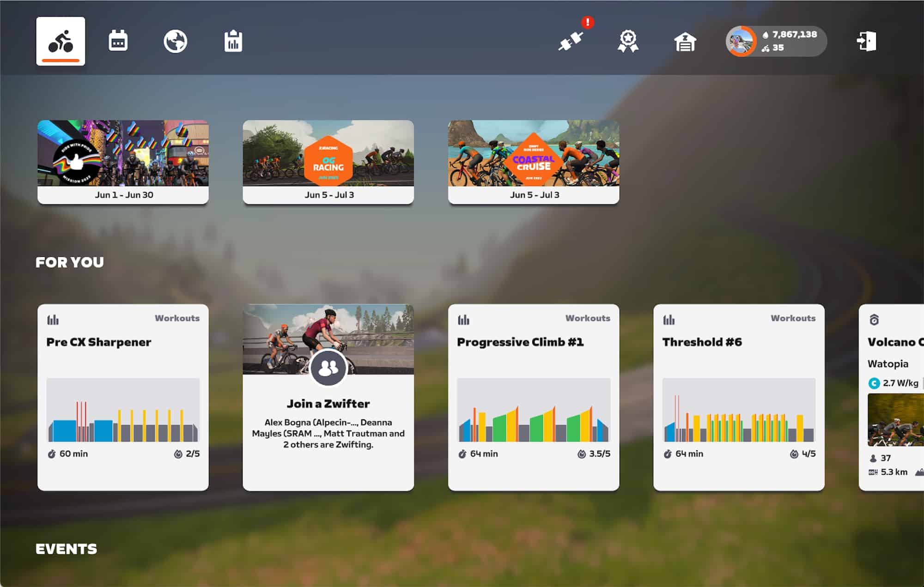Viewport: 924px width, 587px height.
Task: Click the Workouts label on Pre CX Sharpener
Action: 177,318
